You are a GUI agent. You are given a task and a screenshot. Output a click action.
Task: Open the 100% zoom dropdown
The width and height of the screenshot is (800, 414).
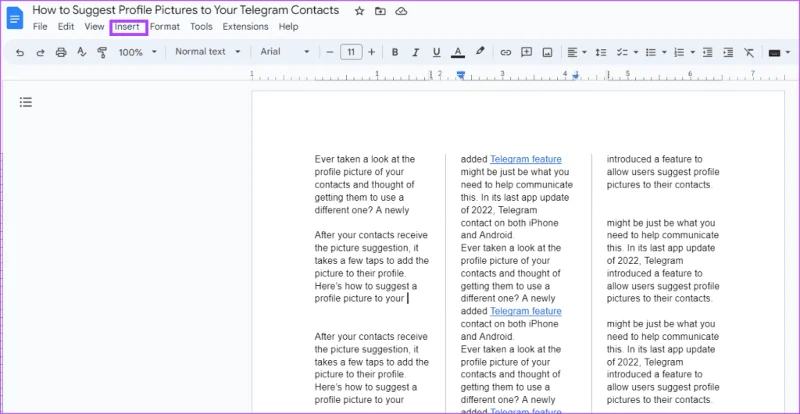tap(138, 52)
